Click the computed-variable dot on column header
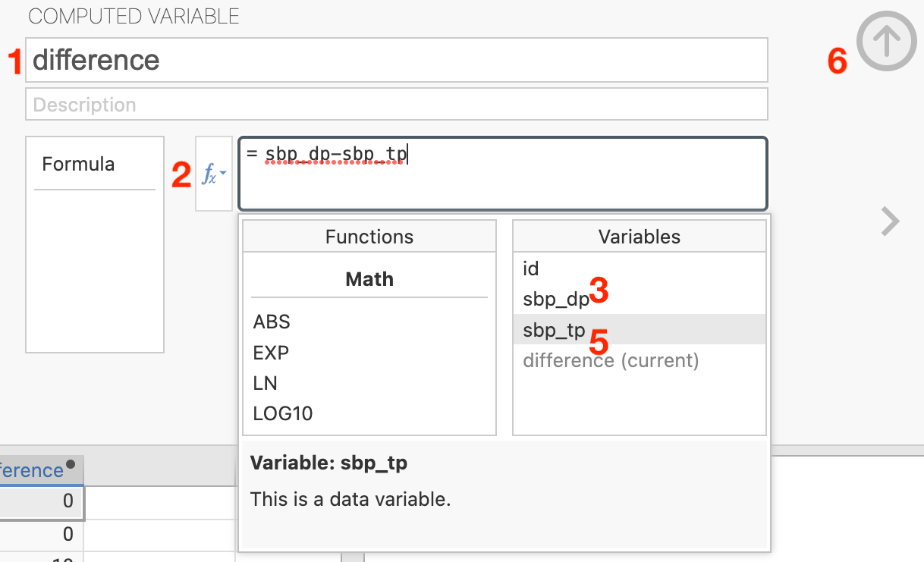 coord(71,464)
